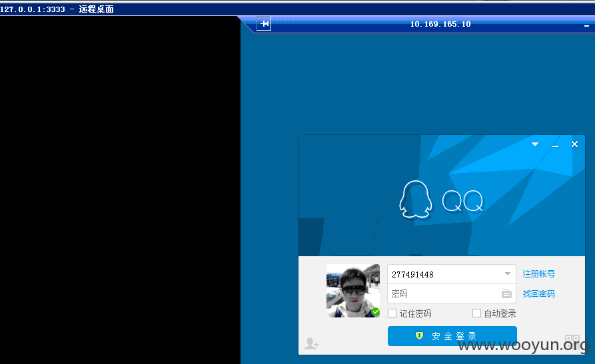This screenshot has width=595, height=364.
Task: Close the QQ login window
Action: (574, 144)
